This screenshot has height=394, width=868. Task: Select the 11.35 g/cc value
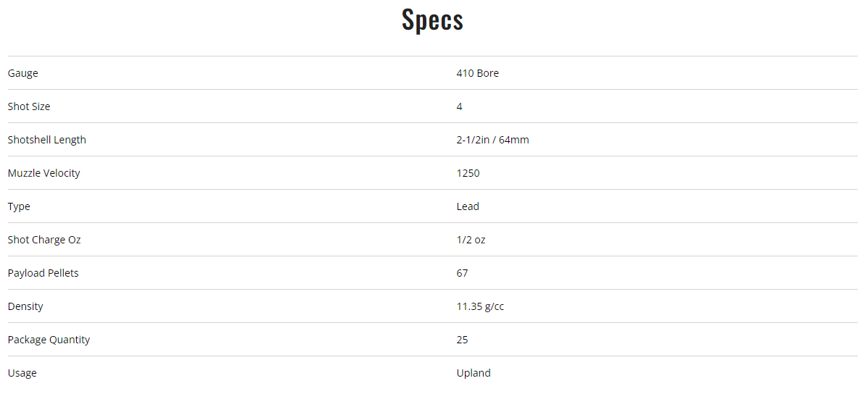pos(480,306)
